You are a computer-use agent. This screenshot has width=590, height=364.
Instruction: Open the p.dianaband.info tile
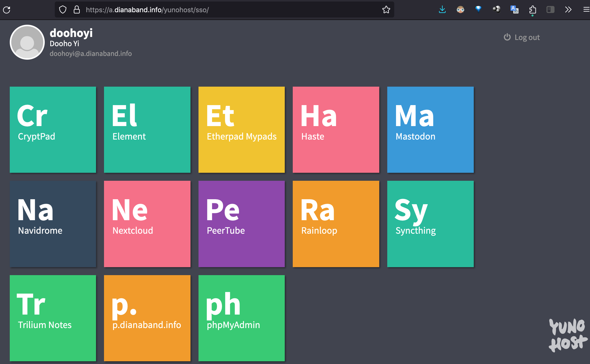[147, 318]
